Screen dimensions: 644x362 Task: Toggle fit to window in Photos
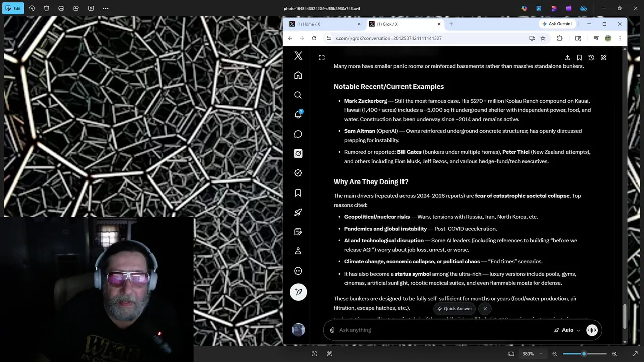click(511, 354)
